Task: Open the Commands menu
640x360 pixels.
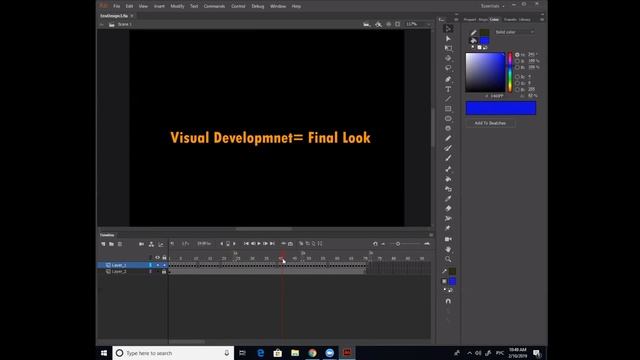Action: (214, 6)
